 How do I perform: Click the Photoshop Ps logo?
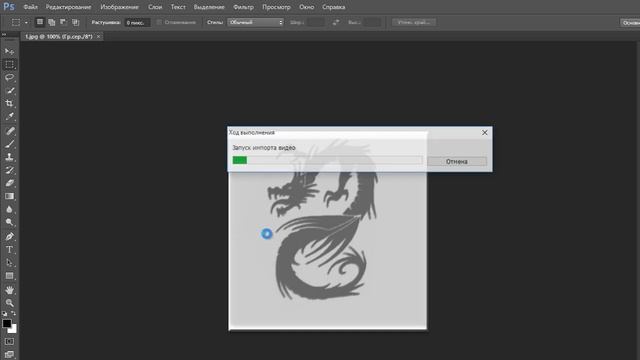[9, 7]
